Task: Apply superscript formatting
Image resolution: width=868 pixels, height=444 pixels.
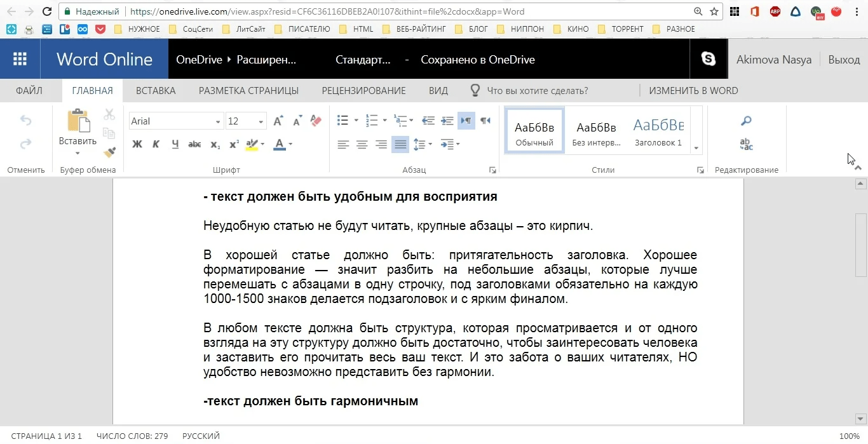Action: (x=234, y=144)
